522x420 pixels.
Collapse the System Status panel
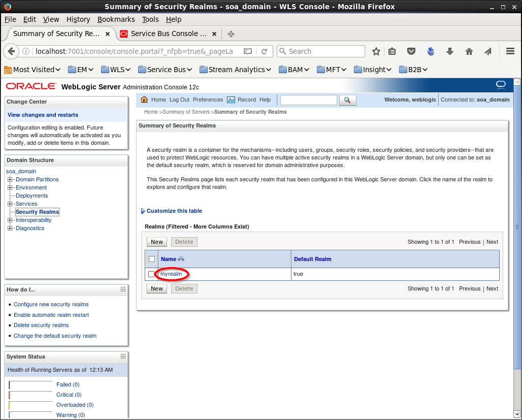pyautogui.click(x=123, y=357)
